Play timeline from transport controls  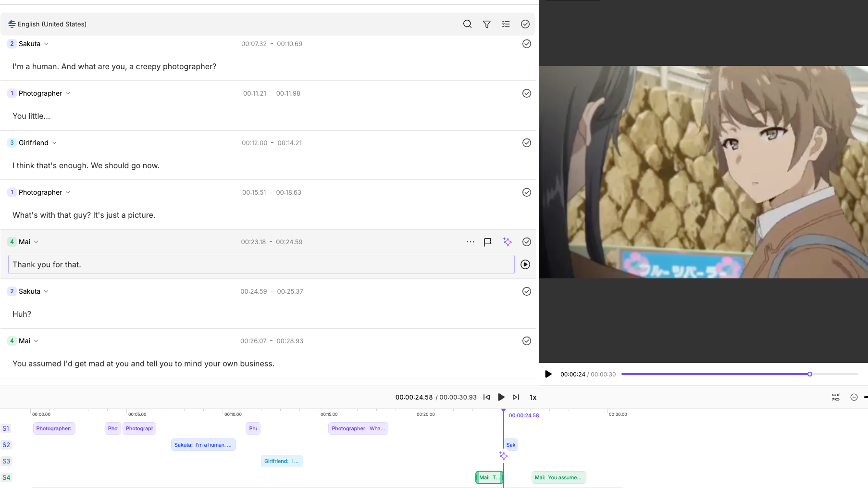click(x=501, y=397)
